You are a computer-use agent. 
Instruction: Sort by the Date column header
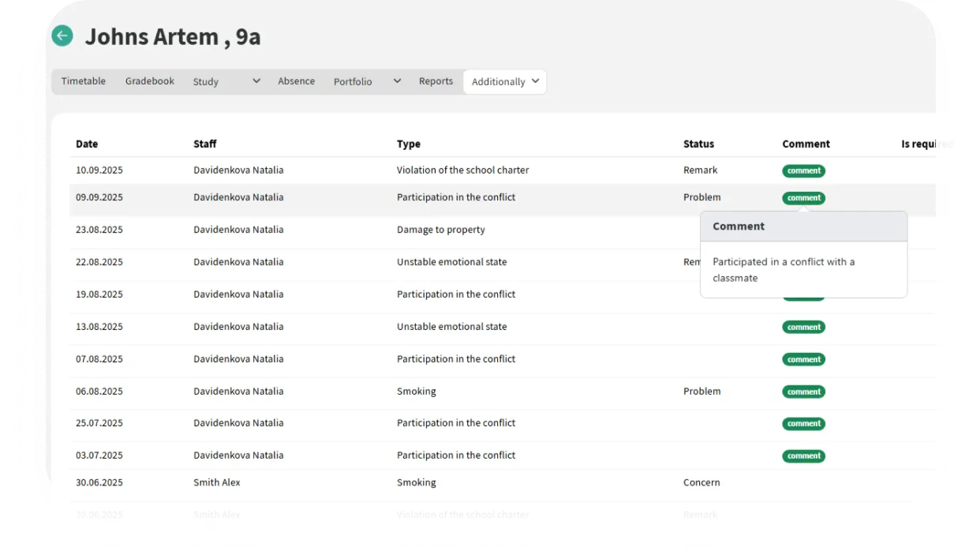[x=87, y=144]
